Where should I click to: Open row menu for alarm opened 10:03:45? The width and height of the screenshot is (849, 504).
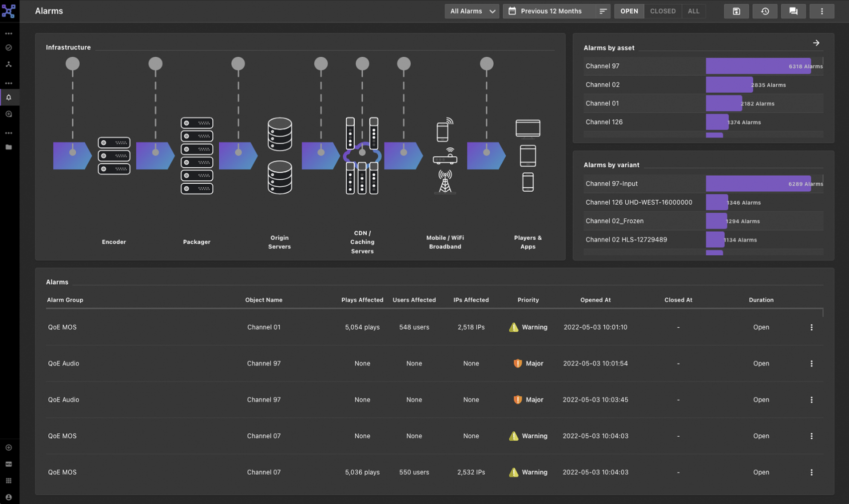[812, 400]
